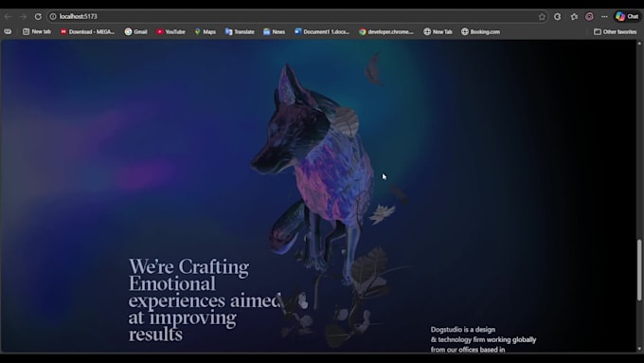
Task: Open the Download - MEGA bookmark
Action: 87,31
